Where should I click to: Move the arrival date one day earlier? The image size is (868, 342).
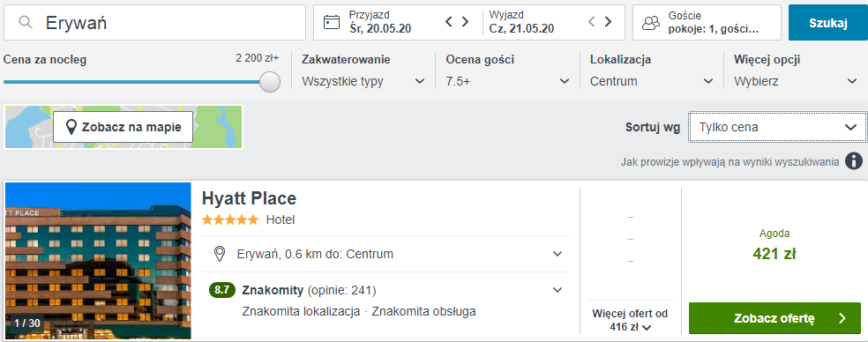click(x=449, y=22)
